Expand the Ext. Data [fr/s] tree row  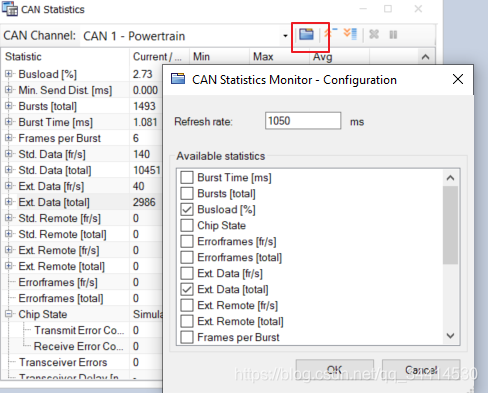pyautogui.click(x=9, y=186)
